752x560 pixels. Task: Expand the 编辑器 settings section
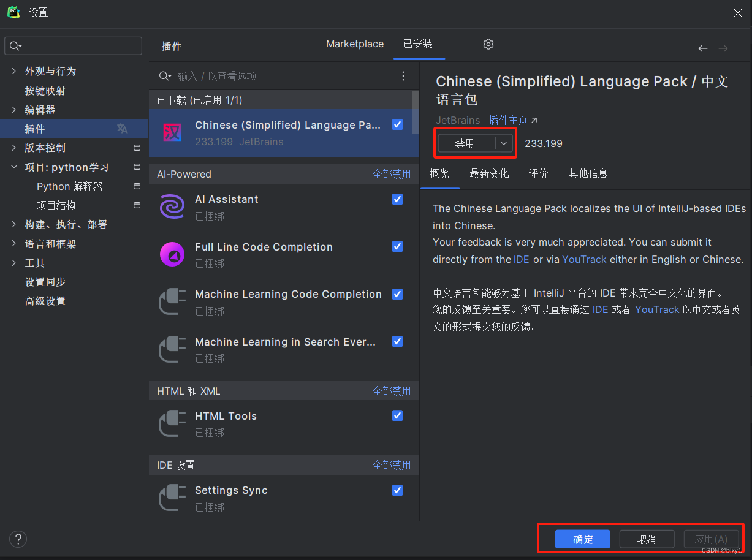13,109
